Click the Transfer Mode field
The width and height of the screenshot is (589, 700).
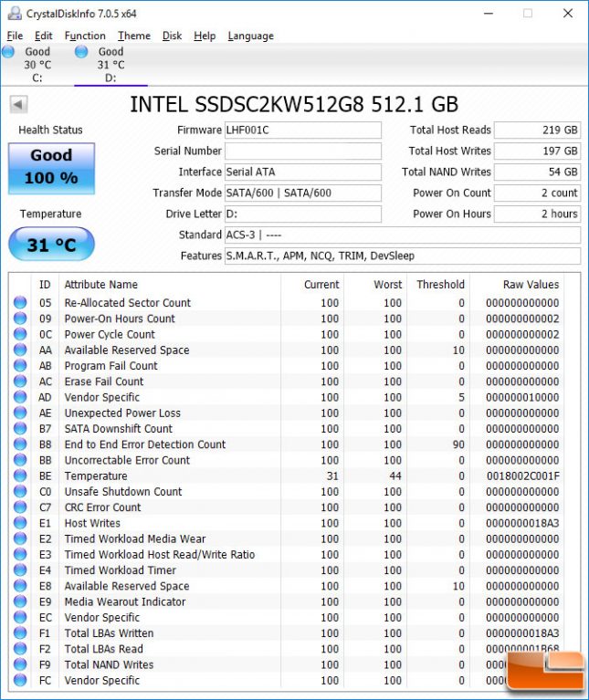303,193
